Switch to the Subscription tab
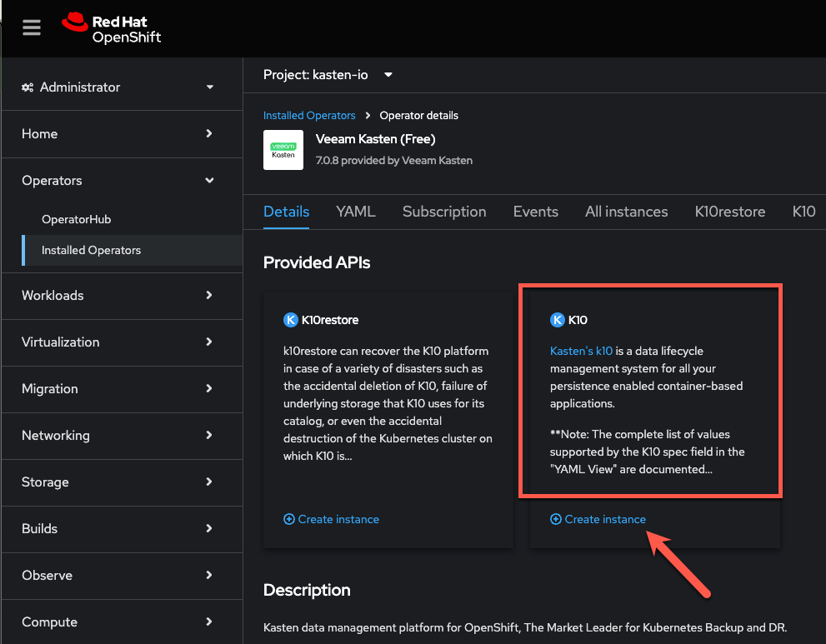826x644 pixels. 444,212
